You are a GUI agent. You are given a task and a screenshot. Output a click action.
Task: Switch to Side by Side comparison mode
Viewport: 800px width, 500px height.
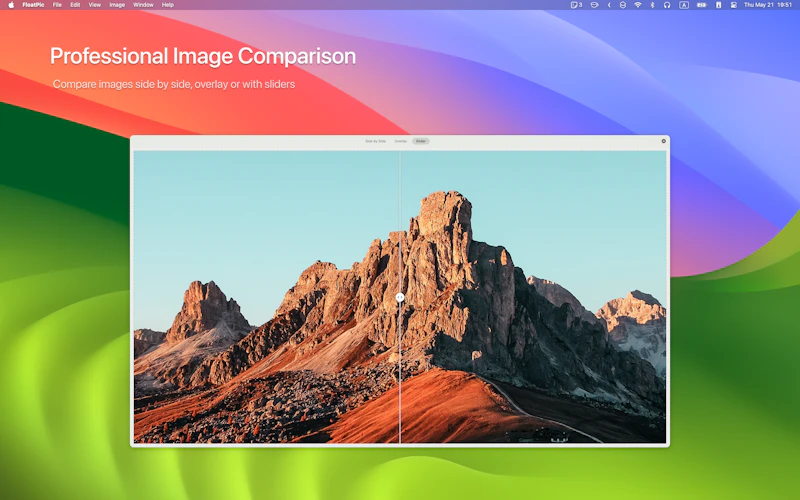click(376, 141)
